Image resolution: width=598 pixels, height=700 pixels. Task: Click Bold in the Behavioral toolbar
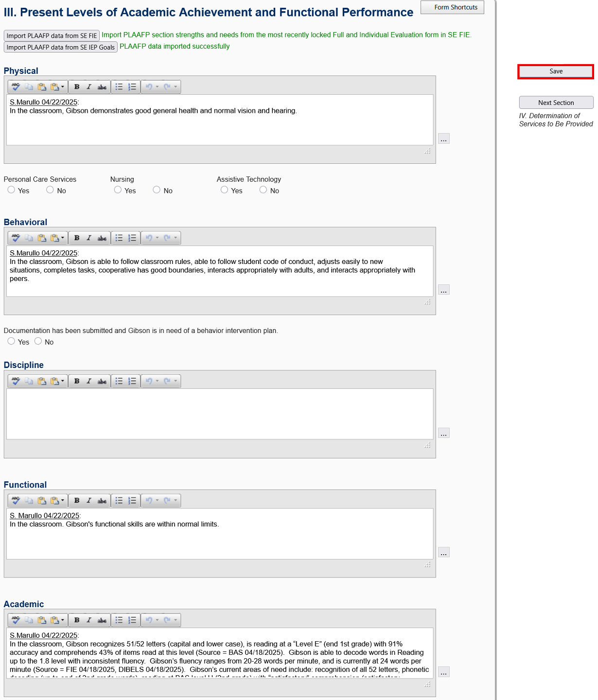tap(77, 238)
